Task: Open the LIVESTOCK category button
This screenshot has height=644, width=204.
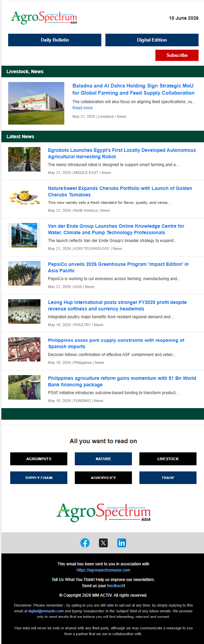Action: pyautogui.click(x=168, y=459)
